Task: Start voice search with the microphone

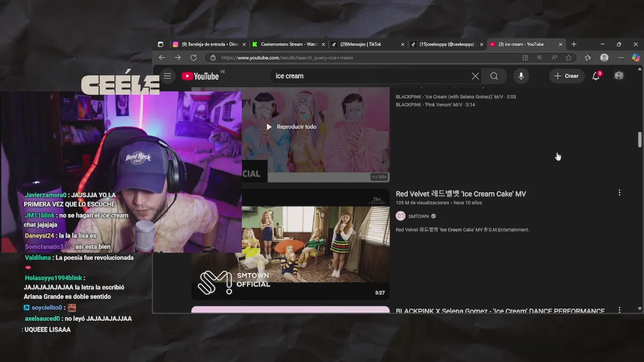Action: [x=521, y=76]
